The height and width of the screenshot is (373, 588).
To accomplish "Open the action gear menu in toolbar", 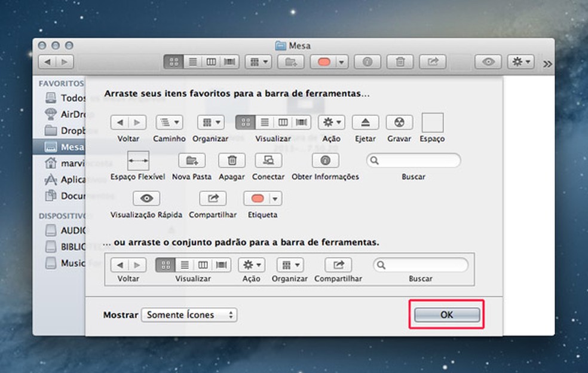I will (x=521, y=62).
